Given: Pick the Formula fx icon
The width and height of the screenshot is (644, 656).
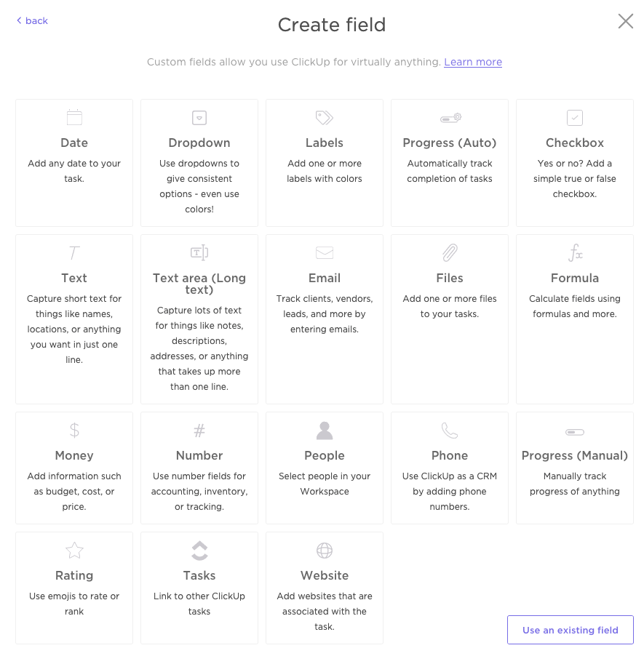Looking at the screenshot, I should [x=575, y=252].
